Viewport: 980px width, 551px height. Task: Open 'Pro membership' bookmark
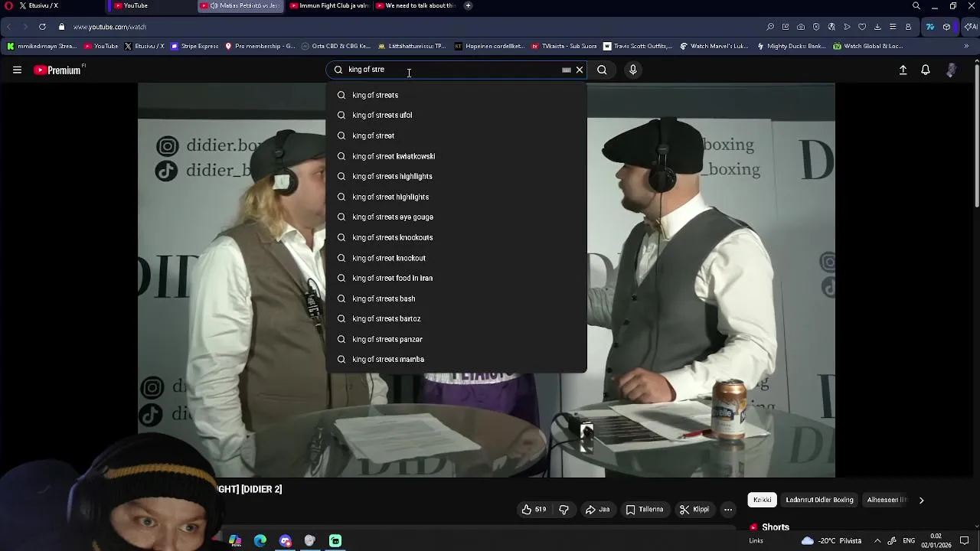tap(260, 46)
